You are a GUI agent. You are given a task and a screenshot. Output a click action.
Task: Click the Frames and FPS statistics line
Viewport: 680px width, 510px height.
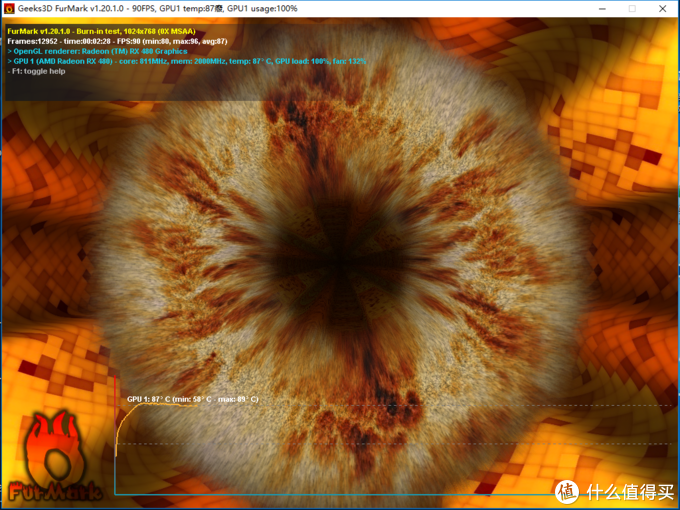coord(117,41)
